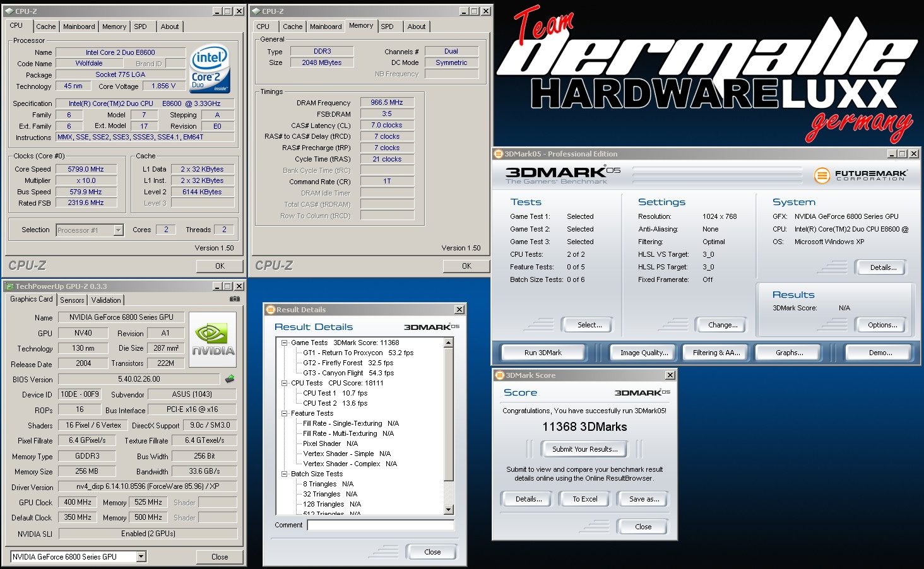This screenshot has height=569, width=924.
Task: Switch to Cache tab in left CPU-Z window
Action: click(x=45, y=26)
